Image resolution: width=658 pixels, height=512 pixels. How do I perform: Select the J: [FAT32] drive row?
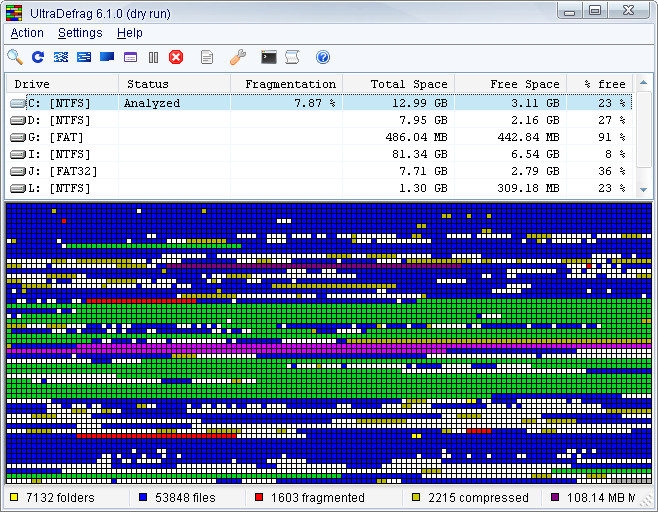click(319, 171)
